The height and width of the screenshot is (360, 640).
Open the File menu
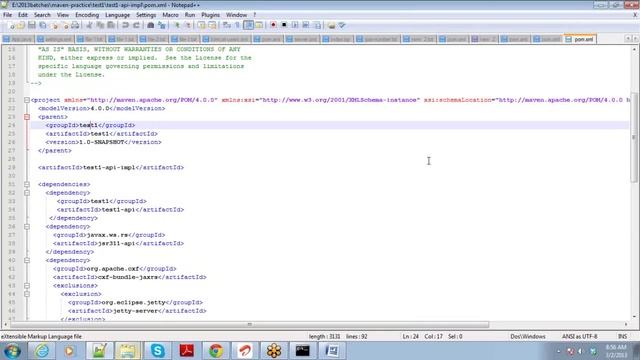click(x=7, y=15)
